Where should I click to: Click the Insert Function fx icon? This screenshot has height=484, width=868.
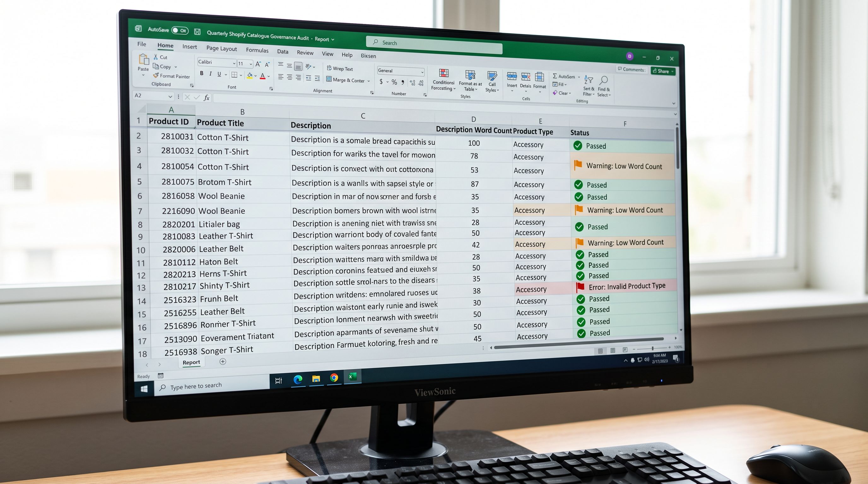point(207,98)
